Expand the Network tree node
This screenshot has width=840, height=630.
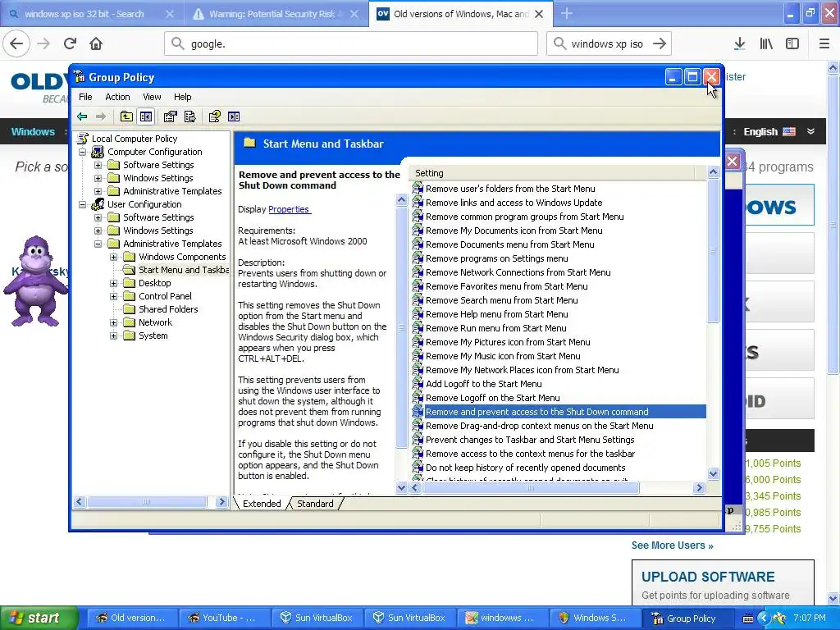[113, 322]
